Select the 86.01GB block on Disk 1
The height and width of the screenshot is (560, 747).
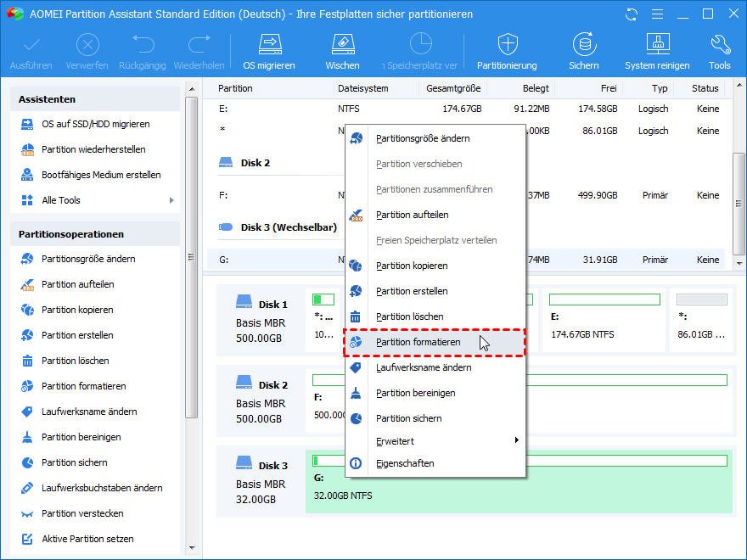pos(701,320)
